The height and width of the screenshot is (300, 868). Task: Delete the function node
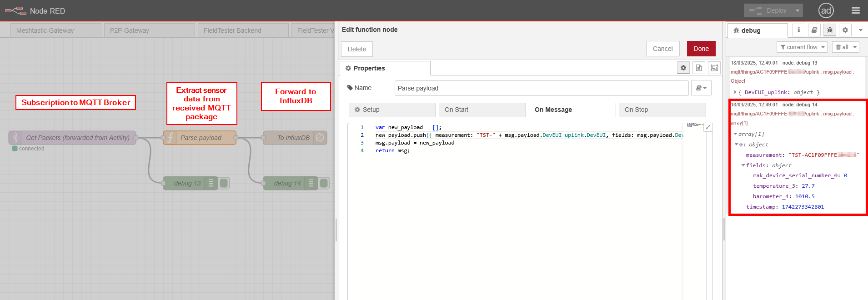click(357, 49)
